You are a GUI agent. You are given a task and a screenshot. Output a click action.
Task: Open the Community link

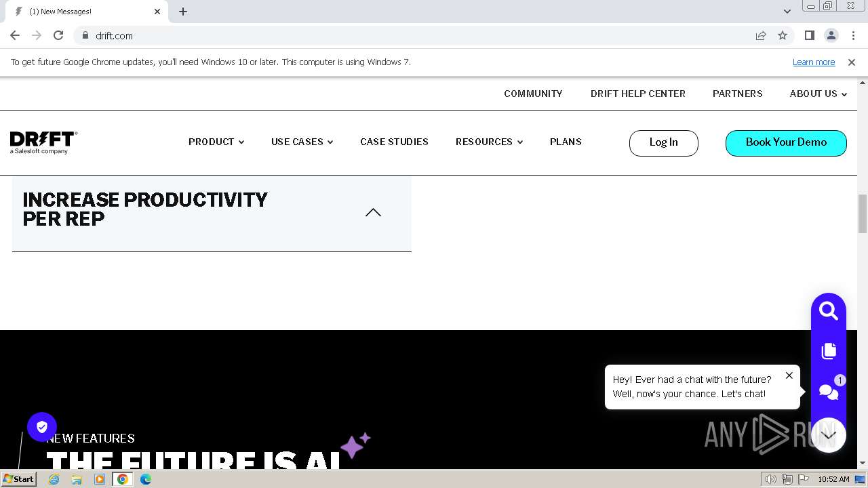click(x=533, y=94)
